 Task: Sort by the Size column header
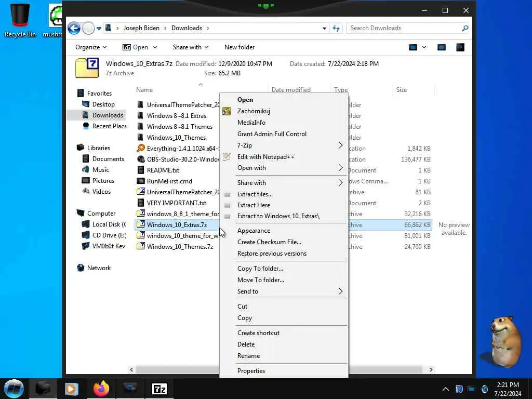402,89
